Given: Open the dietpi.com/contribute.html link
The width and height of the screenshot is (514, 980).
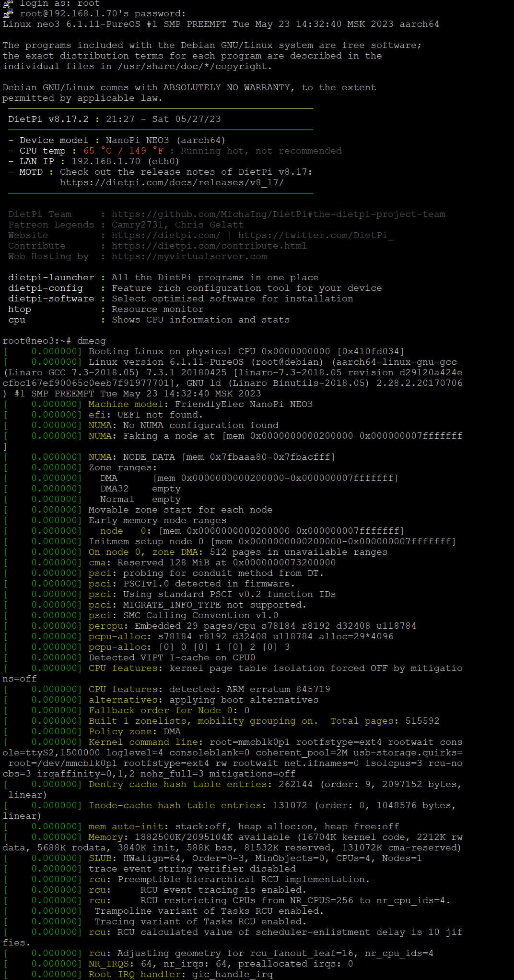Looking at the screenshot, I should [209, 246].
